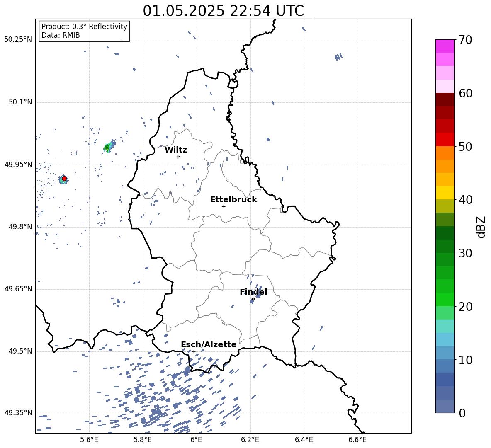Click the colorbar tick value 10

coord(465,360)
